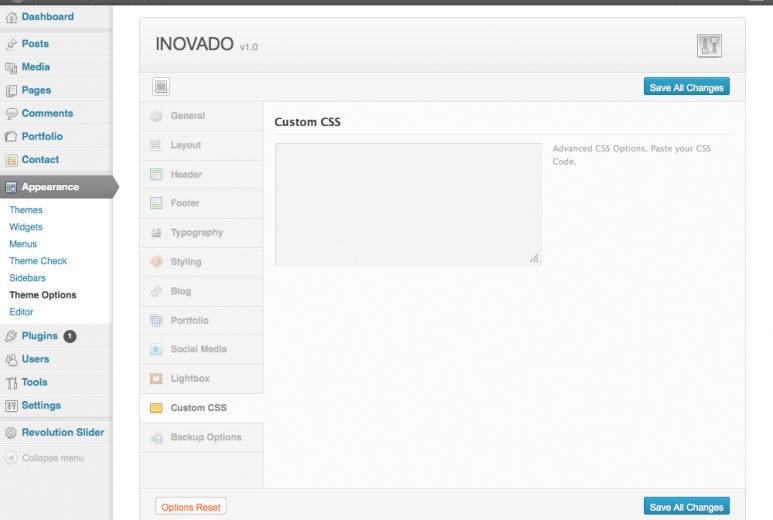The width and height of the screenshot is (773, 520).
Task: Click the Custom CSS orange icon
Action: point(156,408)
